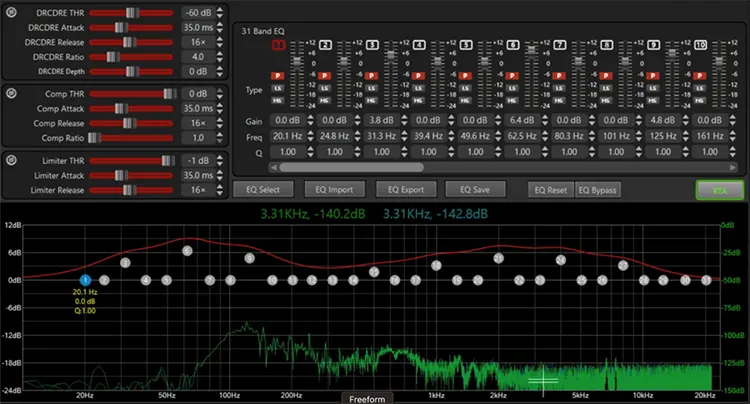Toggle the Limiter section power icon

click(11, 160)
